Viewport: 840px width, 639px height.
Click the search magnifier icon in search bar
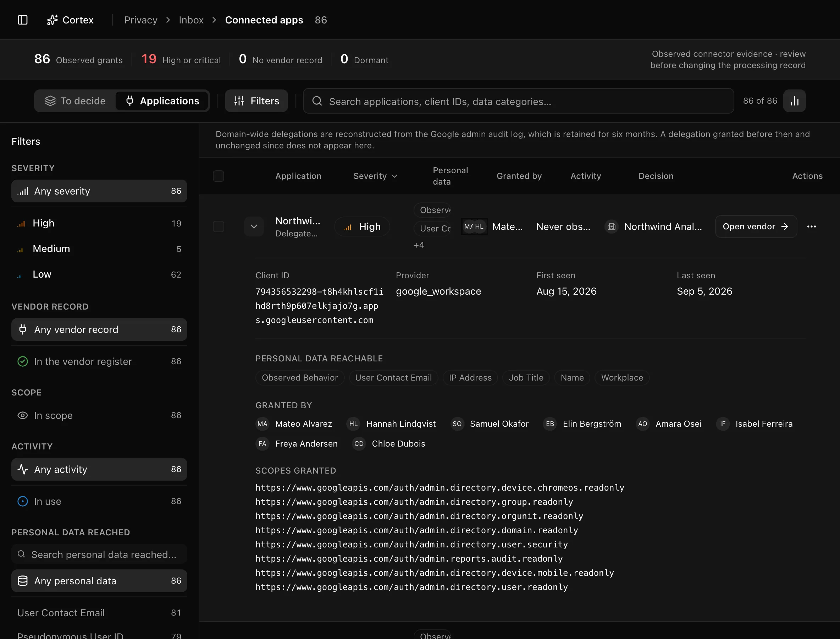pos(317,101)
